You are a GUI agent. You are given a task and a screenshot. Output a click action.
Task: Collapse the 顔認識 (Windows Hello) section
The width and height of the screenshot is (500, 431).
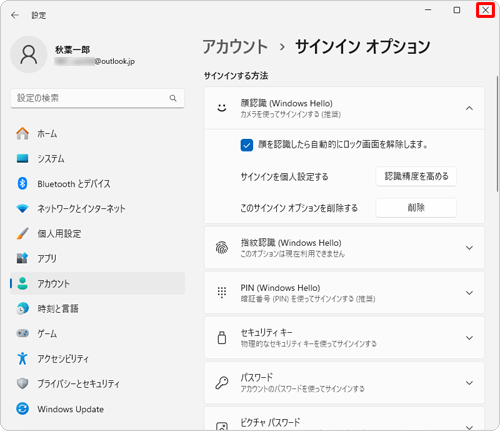coord(469,108)
